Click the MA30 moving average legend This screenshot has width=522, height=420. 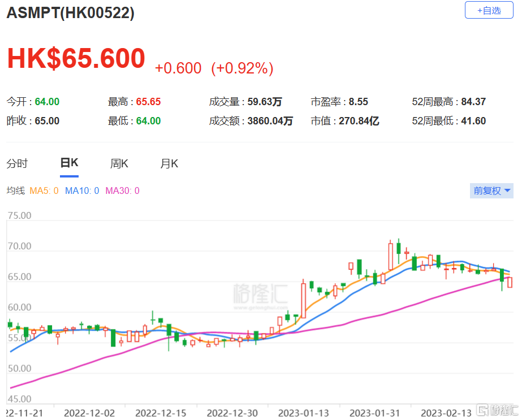coord(123,190)
